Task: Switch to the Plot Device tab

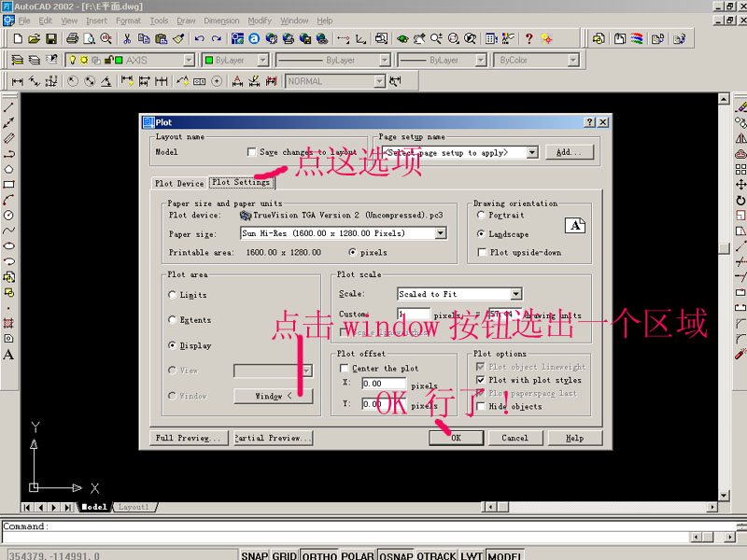Action: click(179, 183)
